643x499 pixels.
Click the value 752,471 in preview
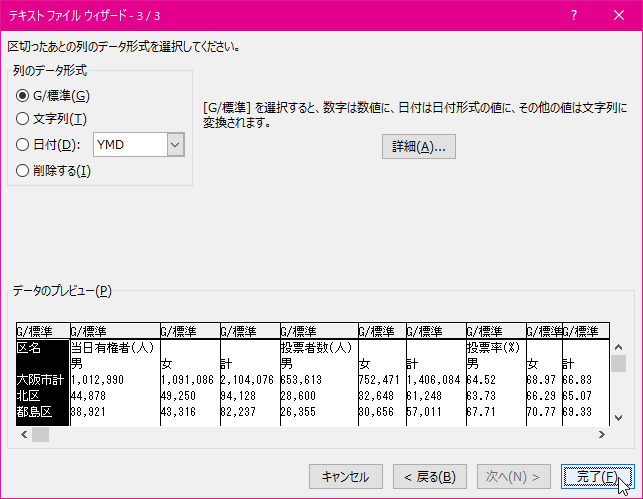tap(379, 380)
